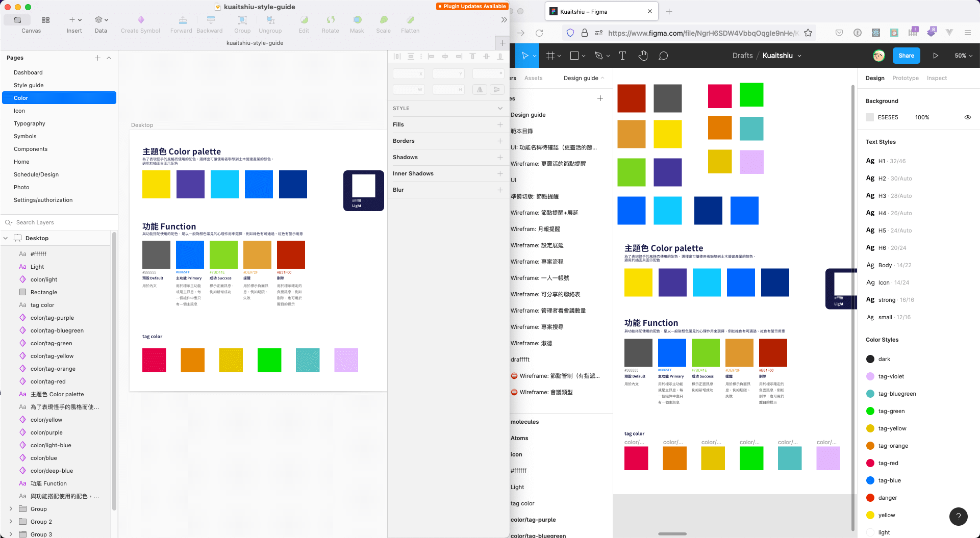Expand the Group 3 layer in Sketch

coord(11,534)
